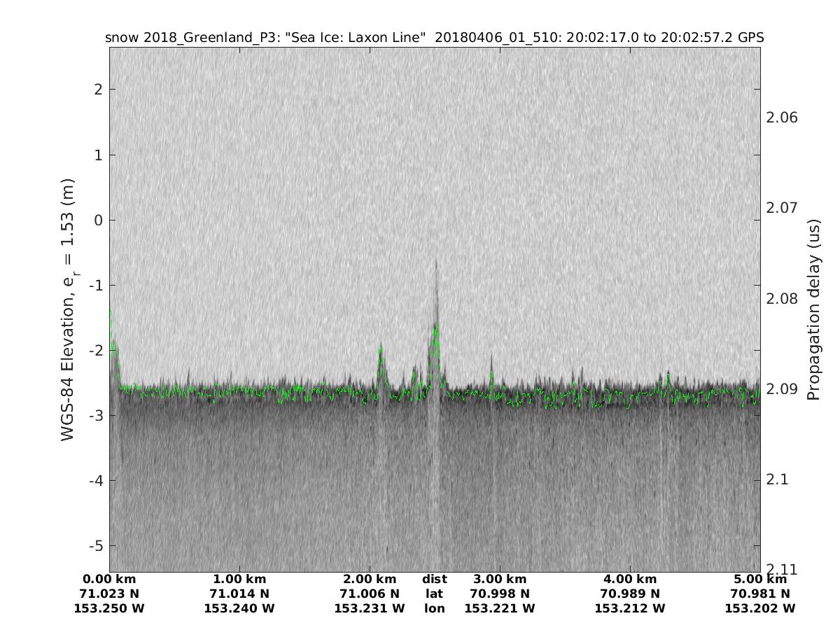Select the '2.09' propagation delay tick
The width and height of the screenshot is (840, 630).
(x=782, y=389)
